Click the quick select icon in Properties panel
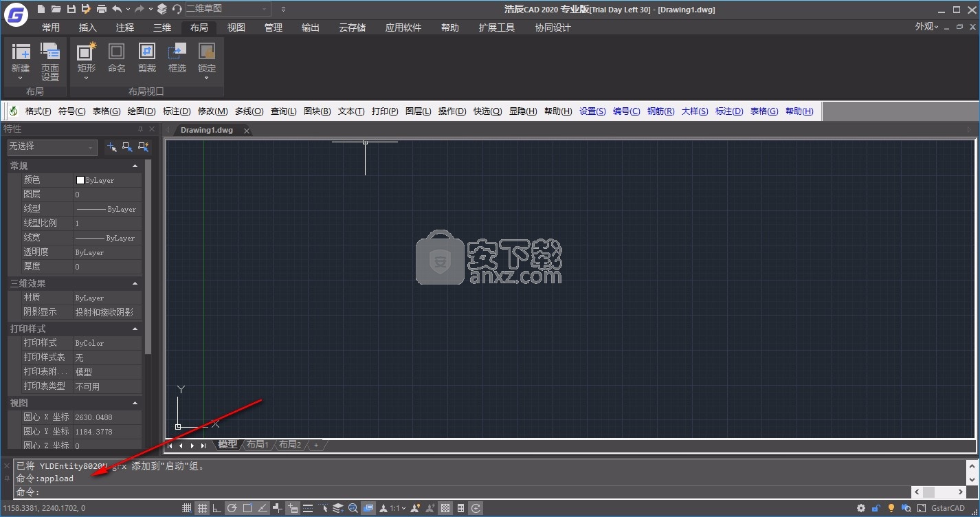Image resolution: width=980 pixels, height=517 pixels. (143, 147)
